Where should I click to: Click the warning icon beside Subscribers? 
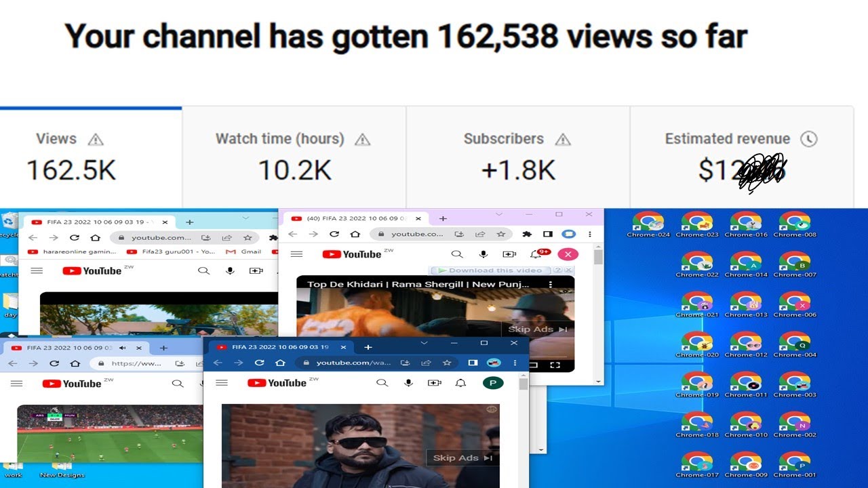[563, 140]
